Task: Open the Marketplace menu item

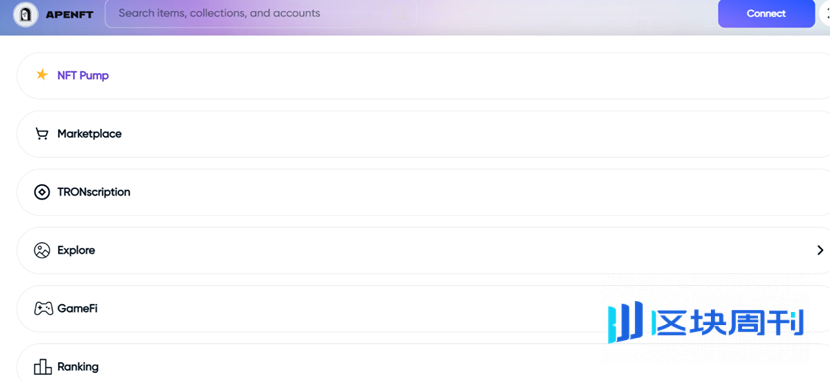Action: coord(423,134)
